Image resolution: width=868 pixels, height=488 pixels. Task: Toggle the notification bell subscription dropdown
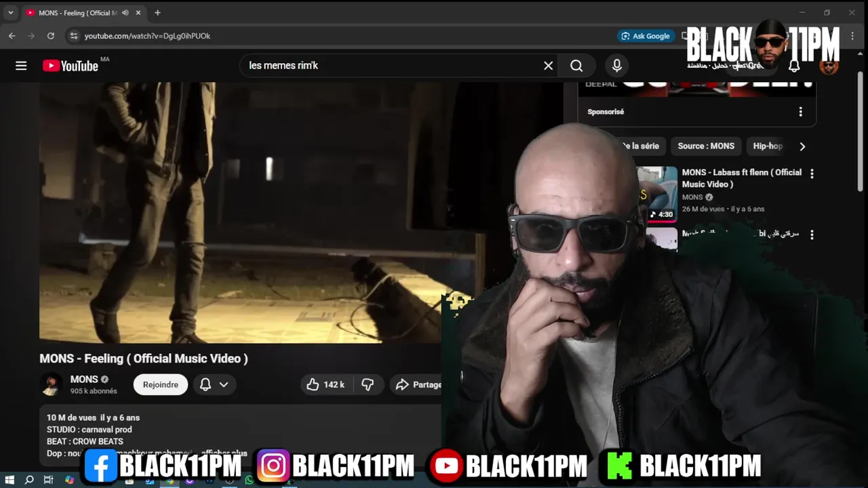coord(214,384)
